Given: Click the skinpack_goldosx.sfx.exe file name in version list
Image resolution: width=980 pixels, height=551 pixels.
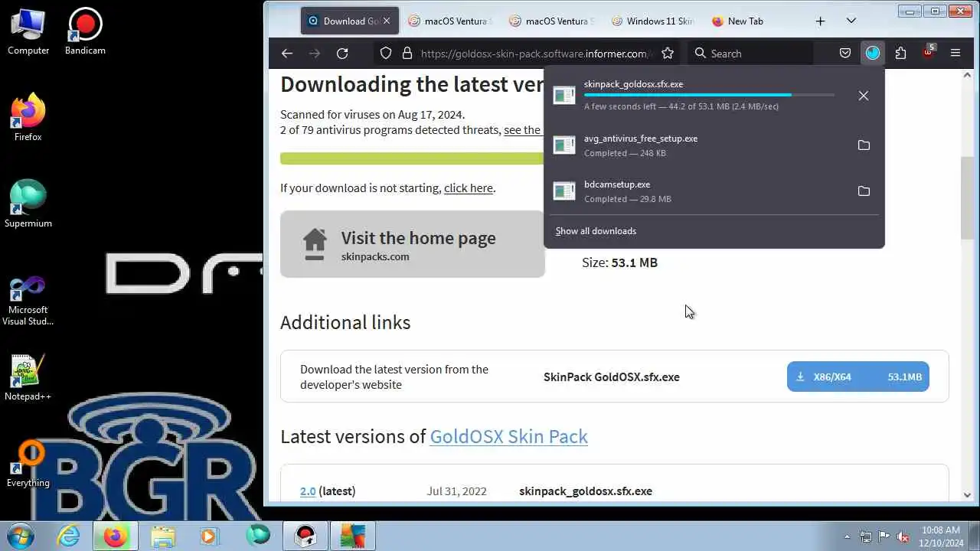Looking at the screenshot, I should point(586,491).
